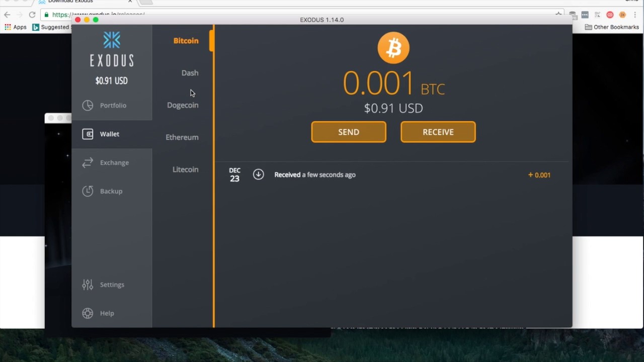This screenshot has width=644, height=362.
Task: Open the Portfolio menu label
Action: (x=113, y=105)
